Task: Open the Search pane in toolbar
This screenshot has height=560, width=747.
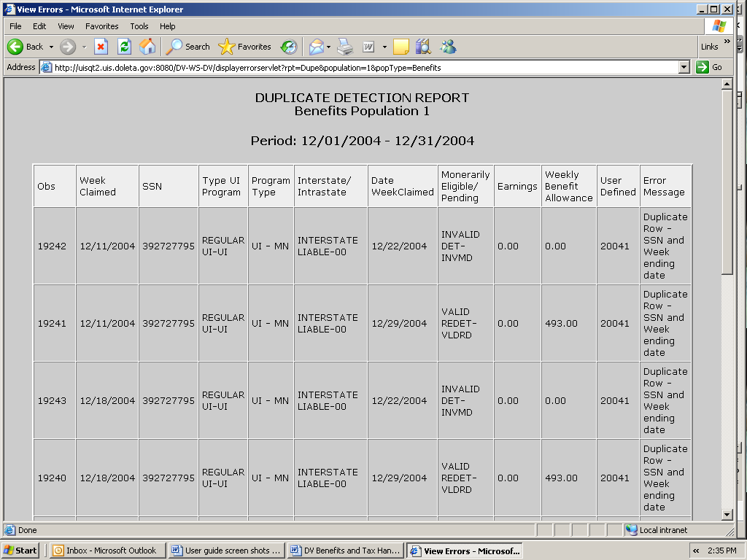Action: click(x=188, y=47)
